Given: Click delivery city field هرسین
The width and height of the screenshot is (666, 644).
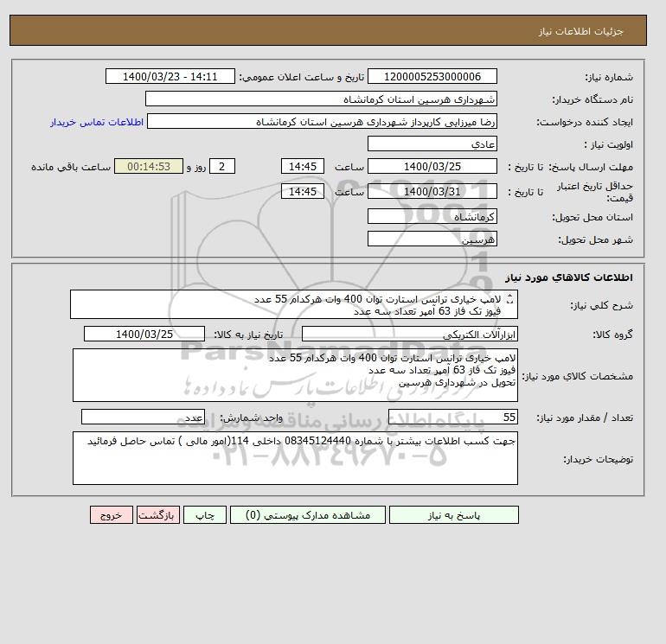Looking at the screenshot, I should click(432, 239).
